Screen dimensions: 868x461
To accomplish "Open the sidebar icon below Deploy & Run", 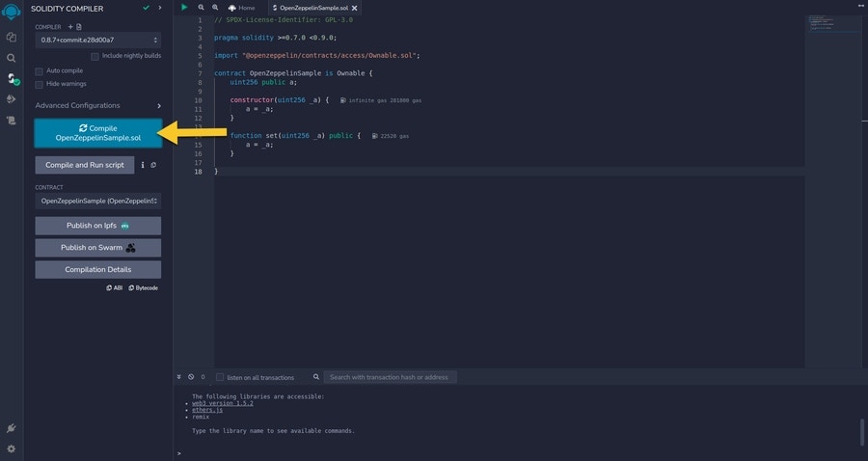I will click(11, 121).
